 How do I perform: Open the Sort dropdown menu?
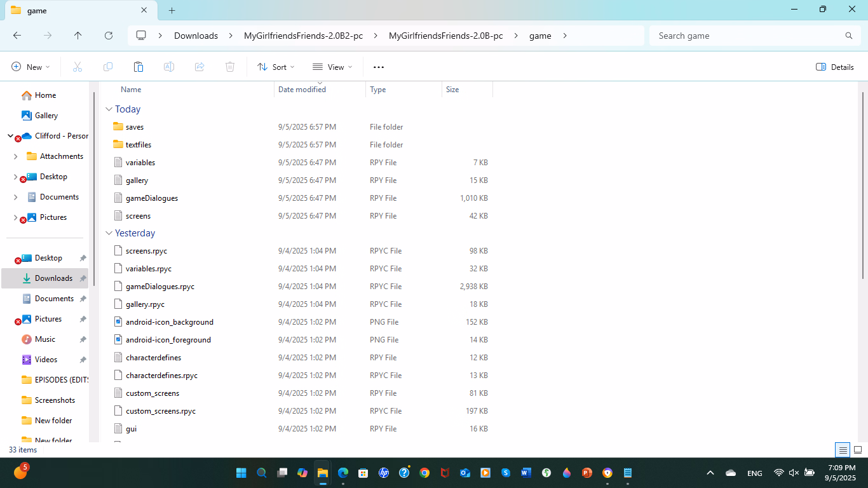(x=276, y=67)
